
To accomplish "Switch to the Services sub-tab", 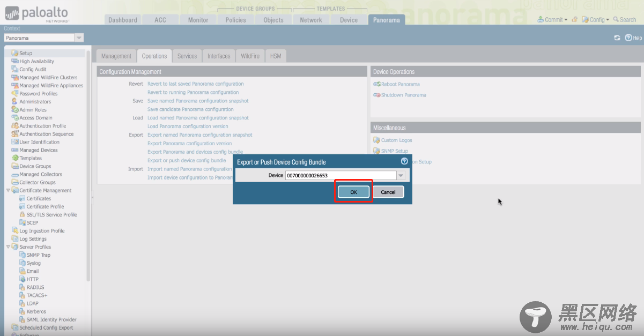I will [187, 56].
